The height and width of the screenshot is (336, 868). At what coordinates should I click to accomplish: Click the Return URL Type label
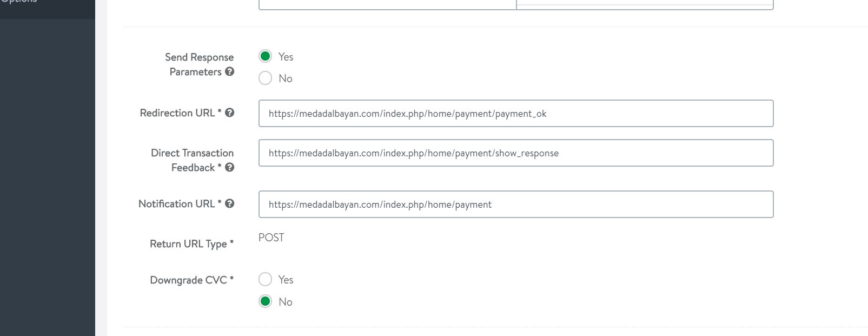pos(188,243)
